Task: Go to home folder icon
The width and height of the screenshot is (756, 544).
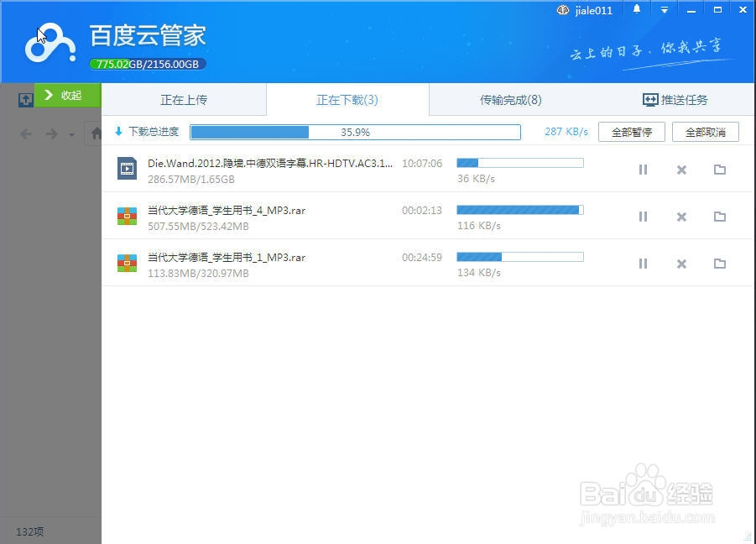Action: click(x=96, y=133)
